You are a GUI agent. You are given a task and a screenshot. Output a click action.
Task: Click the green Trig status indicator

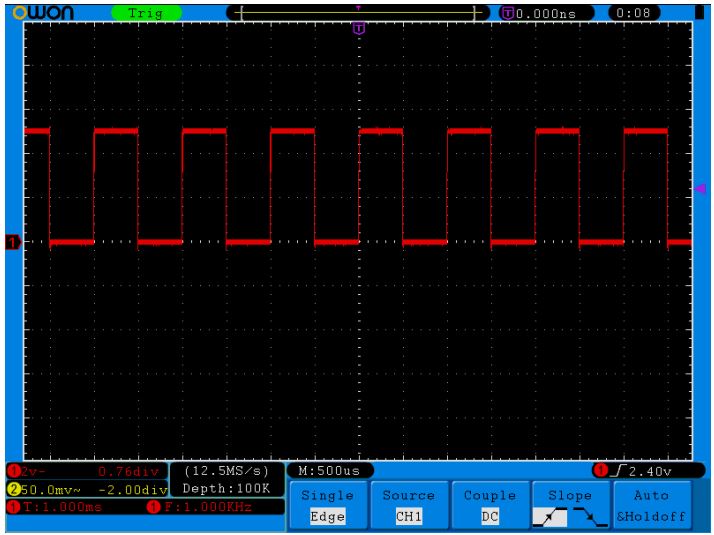click(x=146, y=13)
